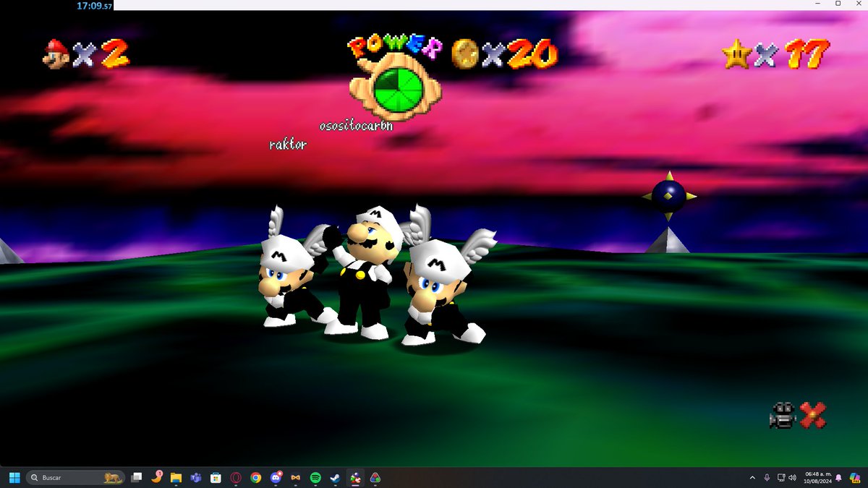The image size is (868, 488).
Task: Open Task View from the taskbar
Action: (x=136, y=478)
